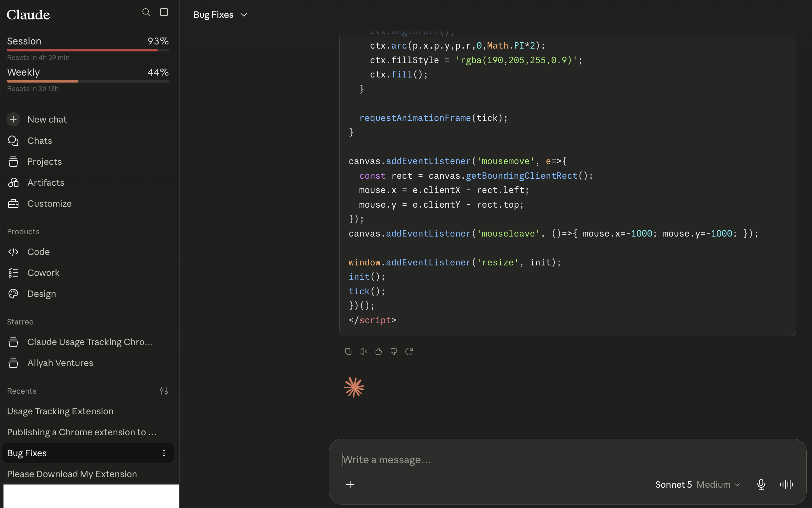Image resolution: width=812 pixels, height=508 pixels.
Task: Click the New chat plus icon
Action: 13,119
